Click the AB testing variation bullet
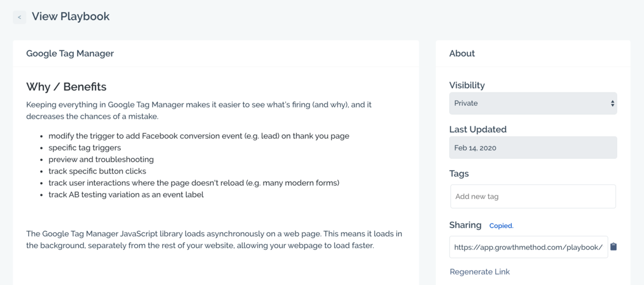This screenshot has width=644, height=285. point(126,194)
